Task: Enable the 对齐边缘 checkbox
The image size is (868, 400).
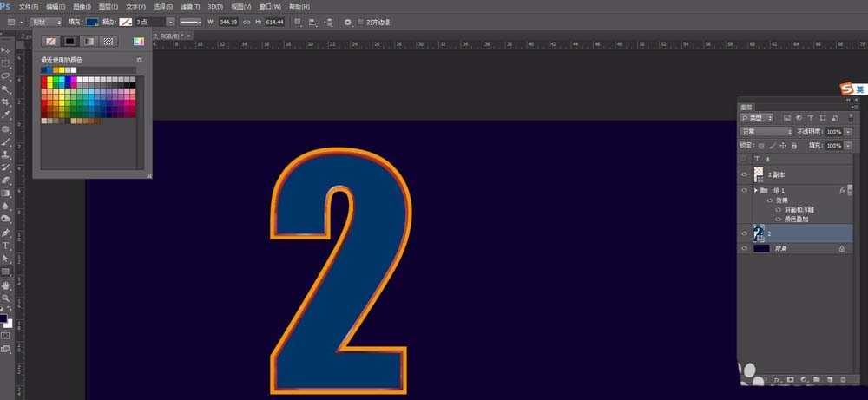Action: pos(361,21)
